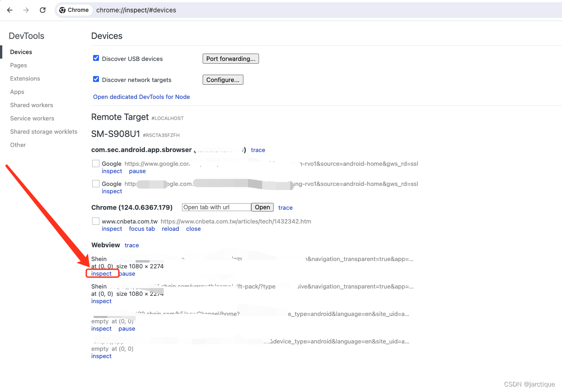The height and width of the screenshot is (392, 562).
Task: Select Service workers in the sidebar
Action: (x=32, y=118)
